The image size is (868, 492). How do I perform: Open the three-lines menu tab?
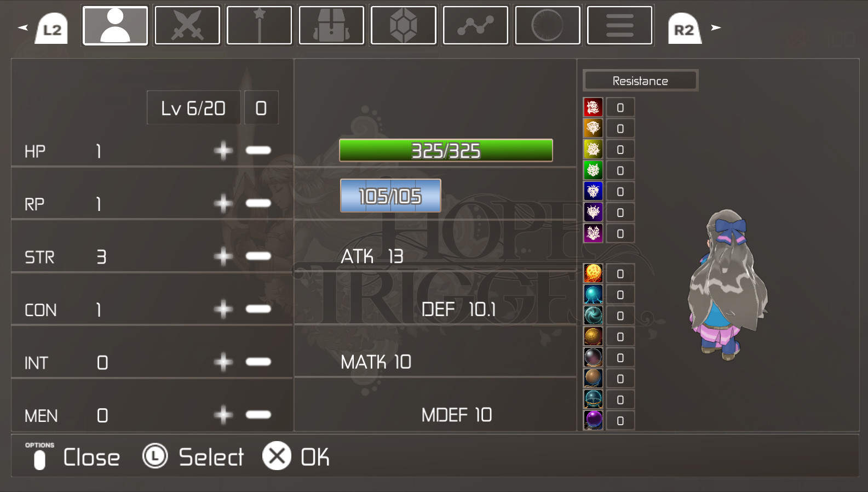tap(620, 25)
